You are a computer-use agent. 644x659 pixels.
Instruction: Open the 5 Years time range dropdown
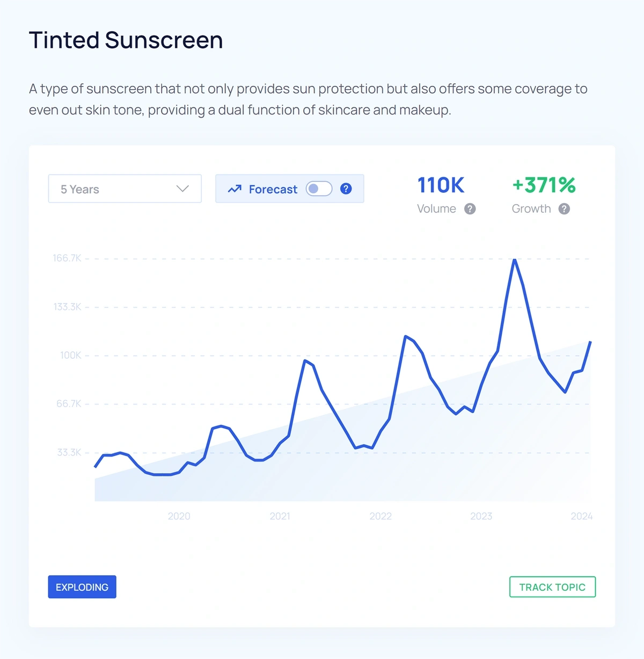pos(125,189)
